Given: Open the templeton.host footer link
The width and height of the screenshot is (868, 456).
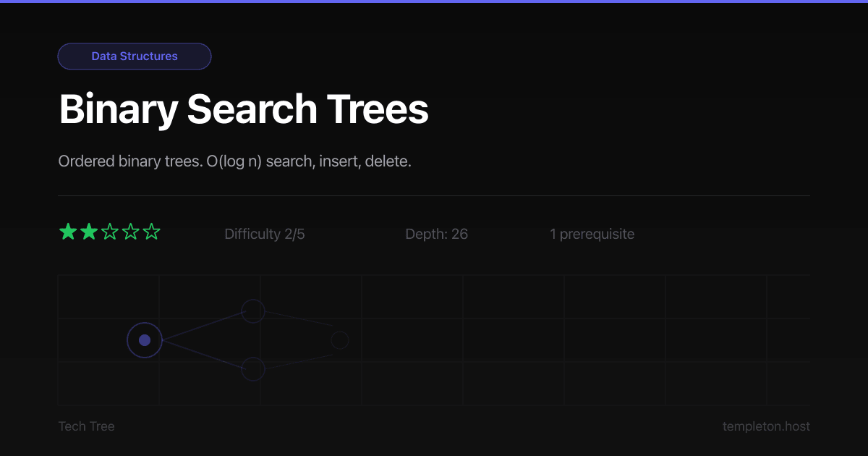Looking at the screenshot, I should point(766,426).
